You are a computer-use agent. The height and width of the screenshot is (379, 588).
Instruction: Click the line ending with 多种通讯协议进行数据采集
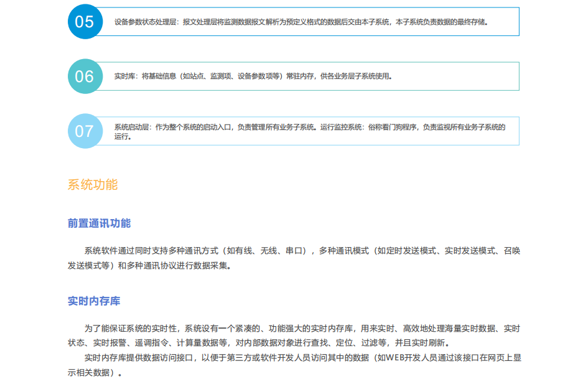point(149,265)
